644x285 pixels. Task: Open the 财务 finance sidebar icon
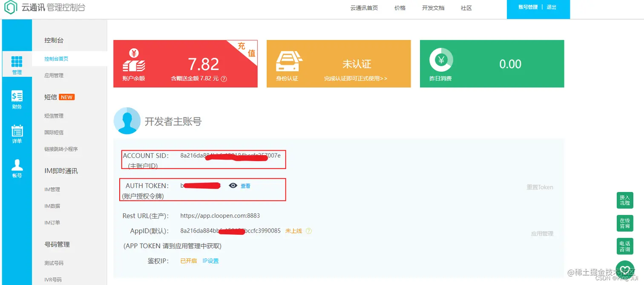17,100
